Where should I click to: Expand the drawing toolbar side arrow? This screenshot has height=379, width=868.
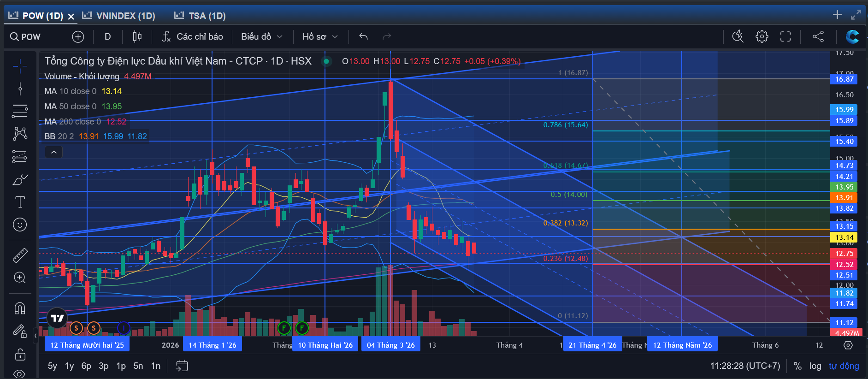[x=35, y=336]
